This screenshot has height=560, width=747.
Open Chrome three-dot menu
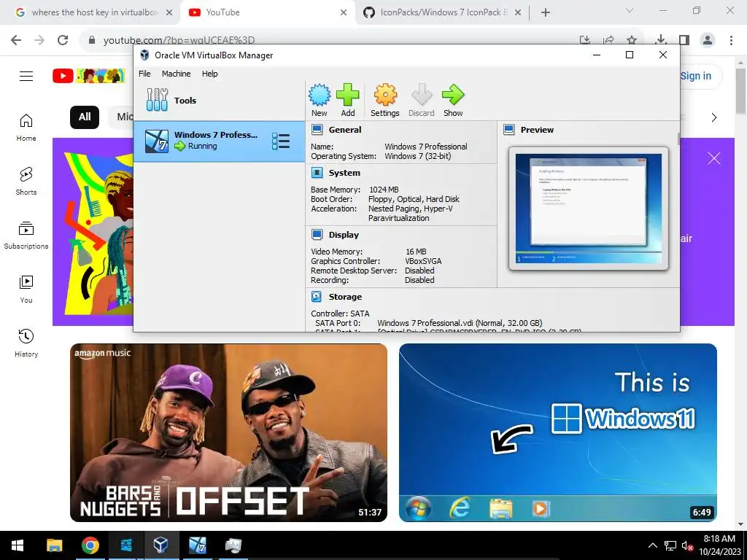tap(731, 40)
